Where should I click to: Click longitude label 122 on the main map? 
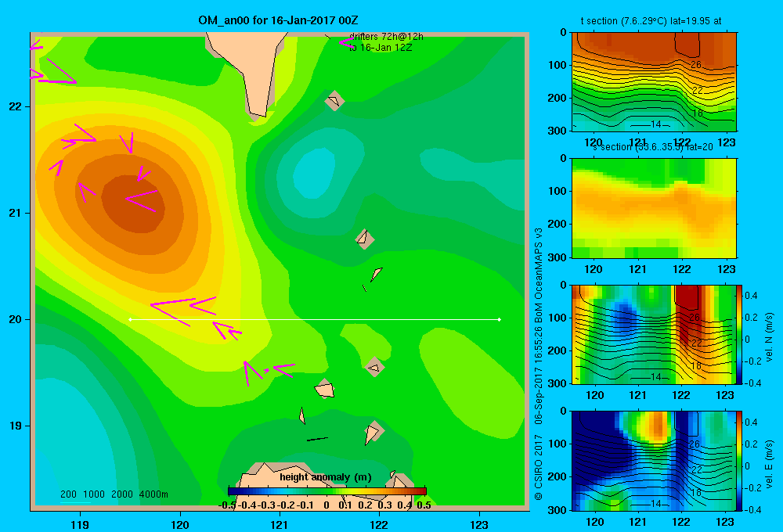(x=379, y=524)
